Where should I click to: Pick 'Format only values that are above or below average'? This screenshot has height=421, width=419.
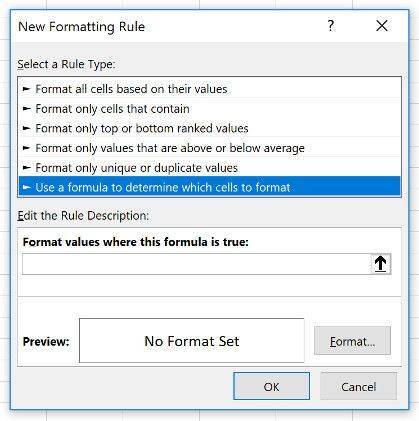click(x=210, y=148)
